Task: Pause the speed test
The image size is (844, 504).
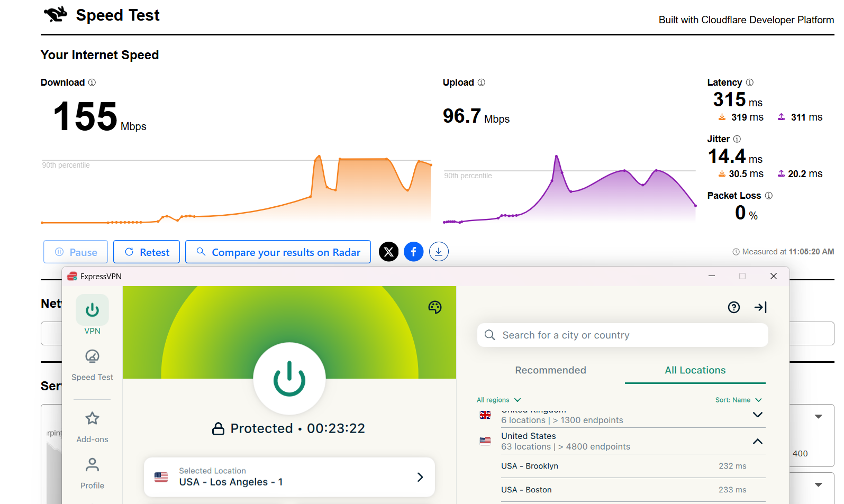Action: tap(76, 252)
